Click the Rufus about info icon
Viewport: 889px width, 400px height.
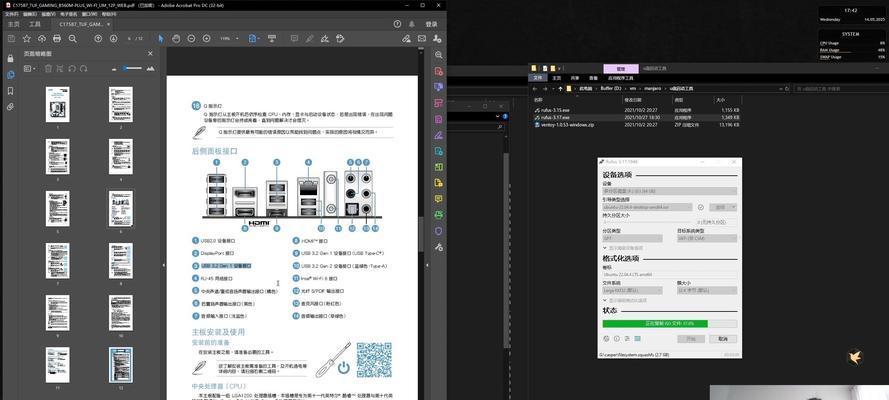pyautogui.click(x=617, y=338)
